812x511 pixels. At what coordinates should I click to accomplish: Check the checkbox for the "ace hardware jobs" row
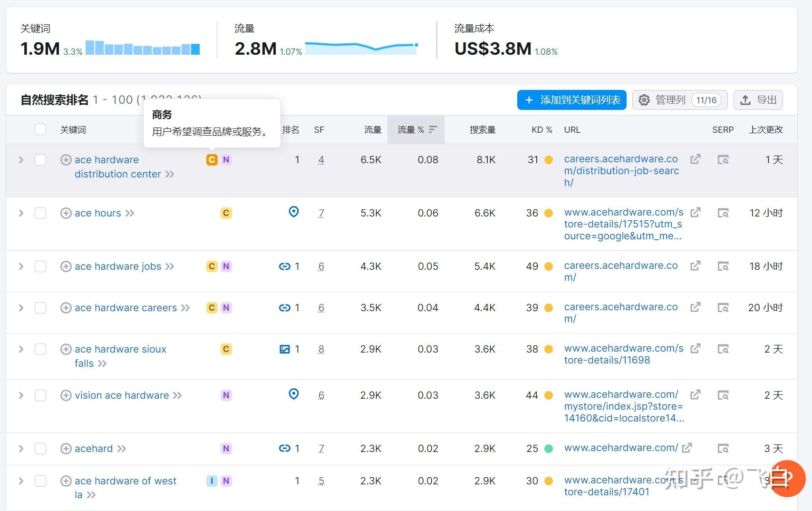coord(40,266)
